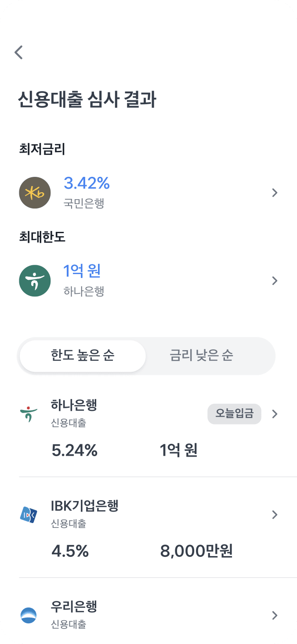The width and height of the screenshot is (297, 644).
Task: Tap the small 하나은행 logo in the list
Action: [29, 414]
